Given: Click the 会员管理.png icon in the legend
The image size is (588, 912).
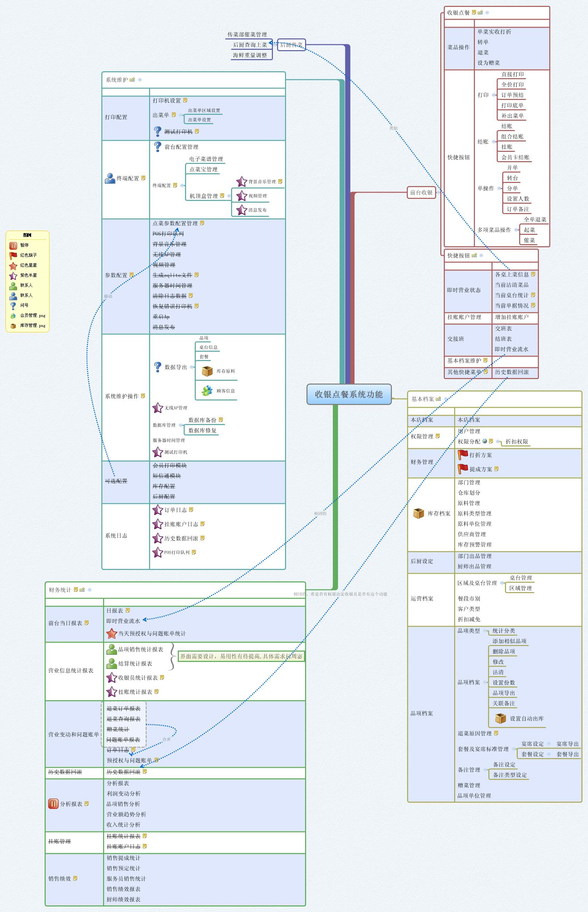Looking at the screenshot, I should (13, 316).
